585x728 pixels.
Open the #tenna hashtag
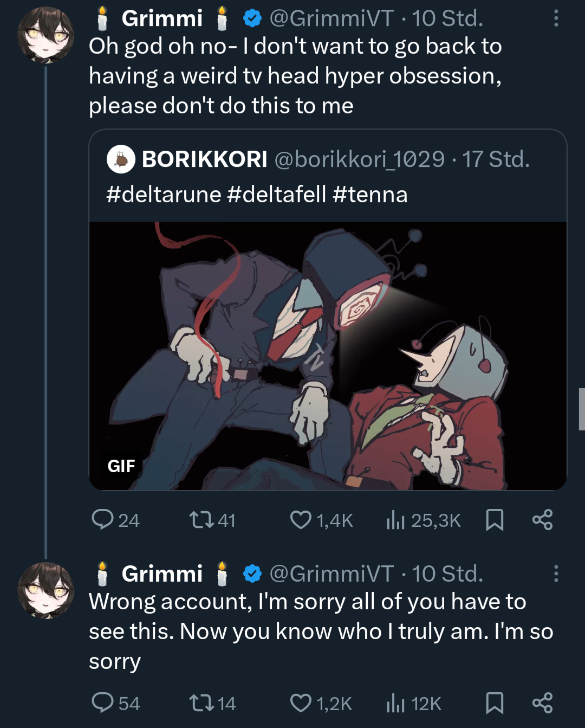[370, 194]
